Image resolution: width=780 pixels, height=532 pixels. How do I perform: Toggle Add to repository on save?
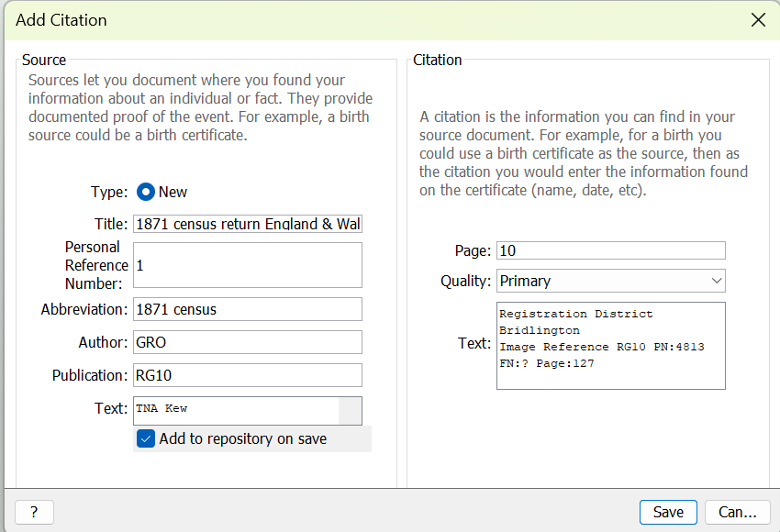click(146, 438)
